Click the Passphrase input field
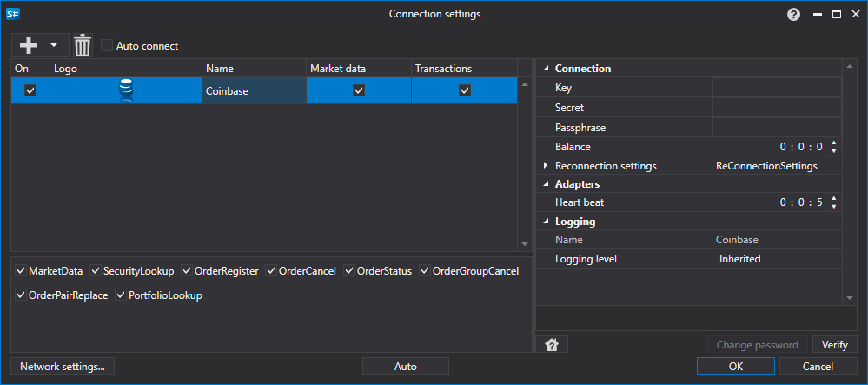868x385 pixels. pyautogui.click(x=777, y=128)
